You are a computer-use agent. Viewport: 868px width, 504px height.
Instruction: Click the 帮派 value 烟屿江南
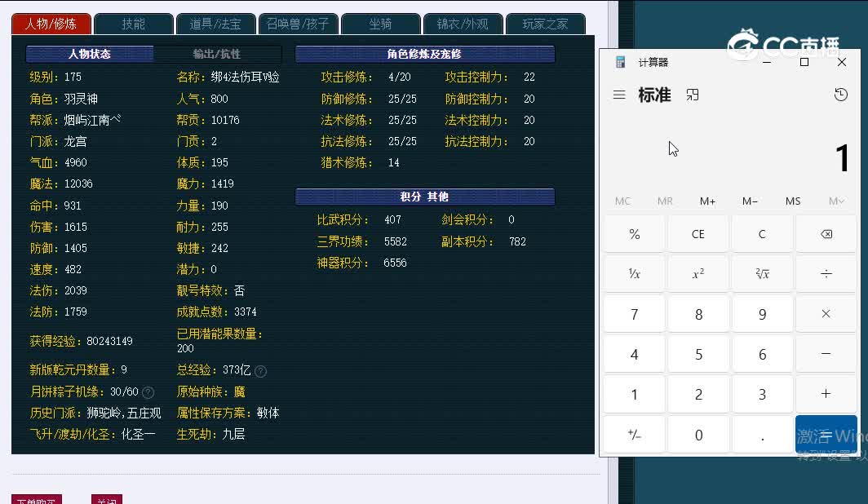click(92, 120)
